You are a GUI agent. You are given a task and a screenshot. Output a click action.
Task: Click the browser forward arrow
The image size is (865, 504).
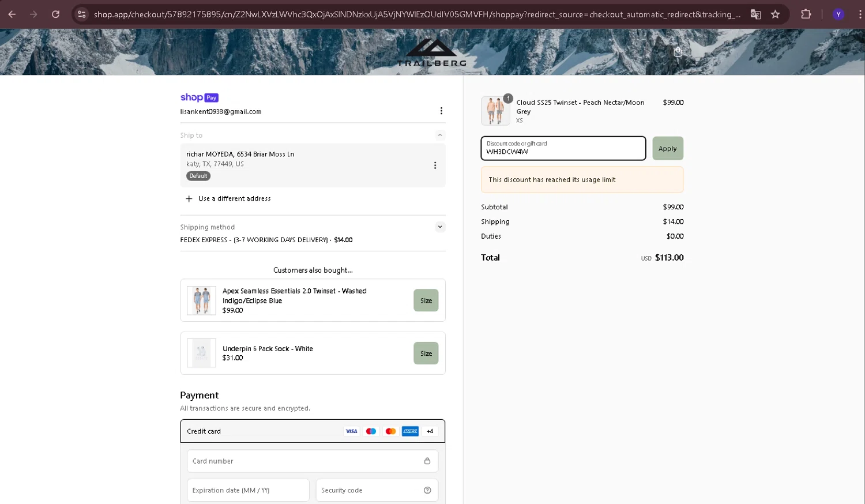33,14
